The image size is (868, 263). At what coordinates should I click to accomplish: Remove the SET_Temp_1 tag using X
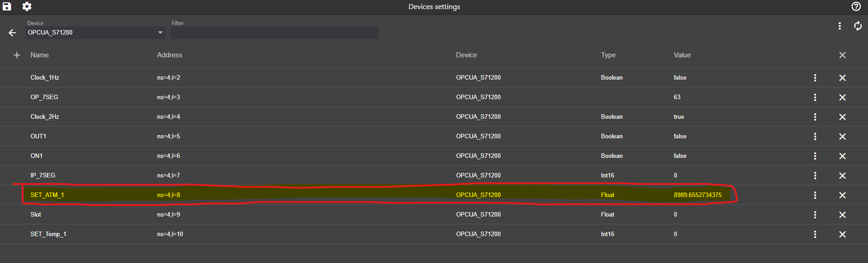pos(842,234)
